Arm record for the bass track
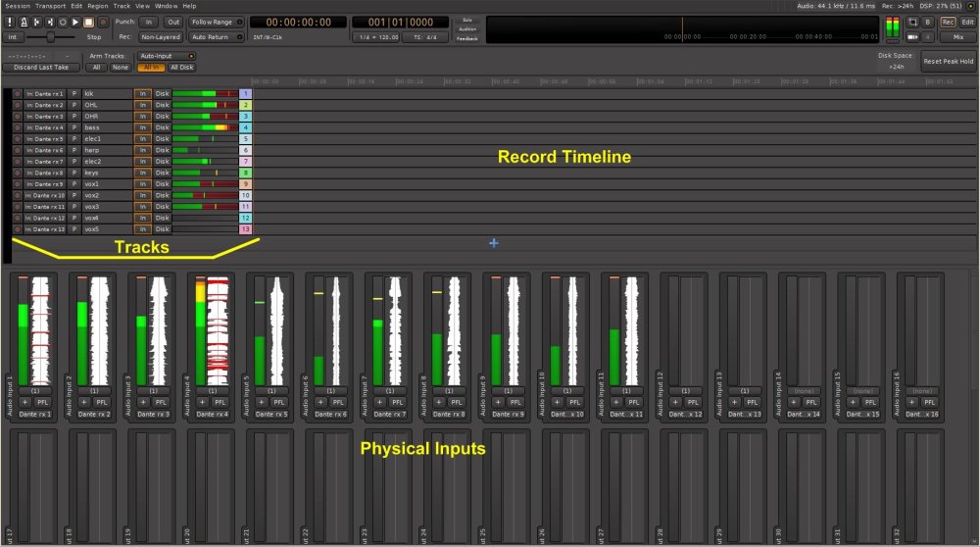Viewport: 980px width, 547px height. (x=18, y=127)
